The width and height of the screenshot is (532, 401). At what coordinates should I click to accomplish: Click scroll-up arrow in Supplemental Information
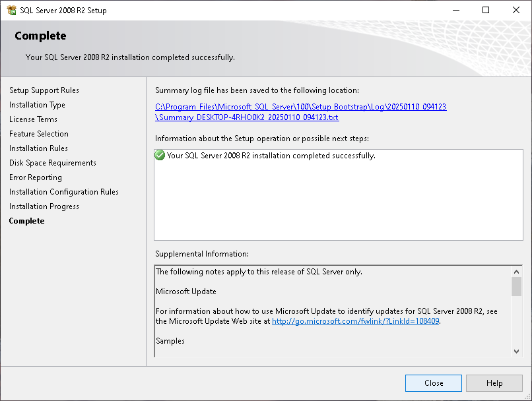pyautogui.click(x=516, y=272)
